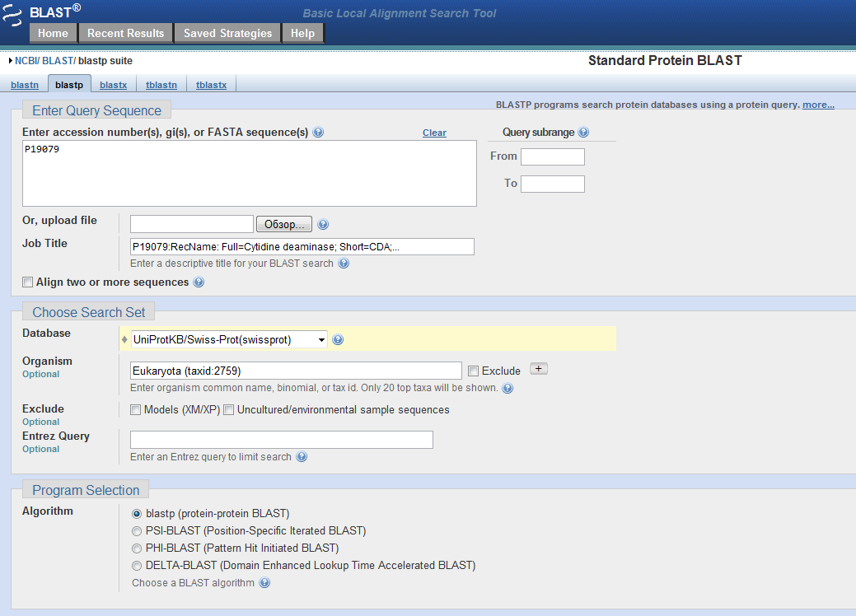This screenshot has height=616, width=856.
Task: Click in the query sequence text area
Action: pos(250,174)
